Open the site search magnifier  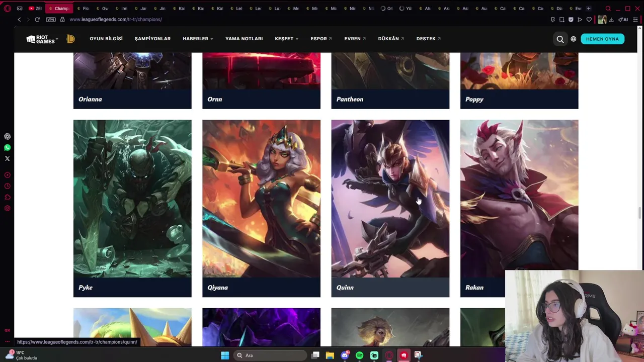pos(560,39)
